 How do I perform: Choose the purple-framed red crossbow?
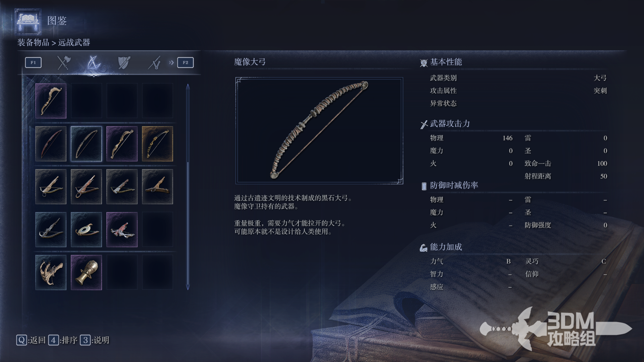pyautogui.click(x=122, y=230)
